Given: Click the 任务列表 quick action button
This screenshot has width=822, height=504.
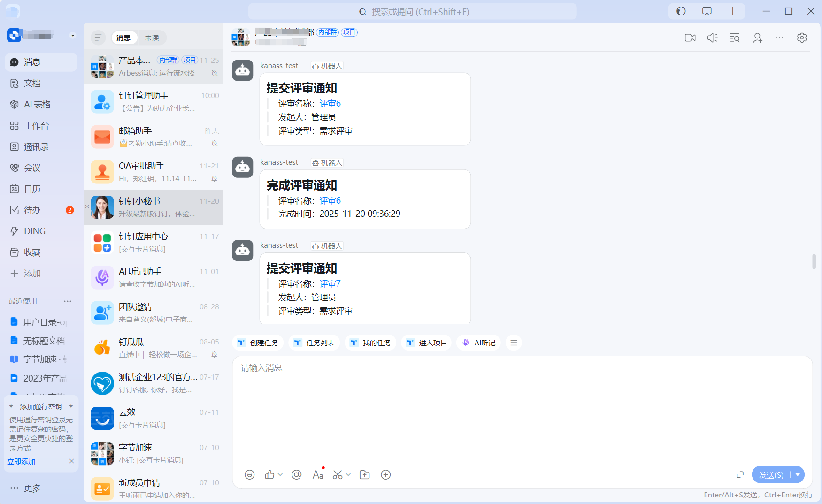Looking at the screenshot, I should pos(314,343).
